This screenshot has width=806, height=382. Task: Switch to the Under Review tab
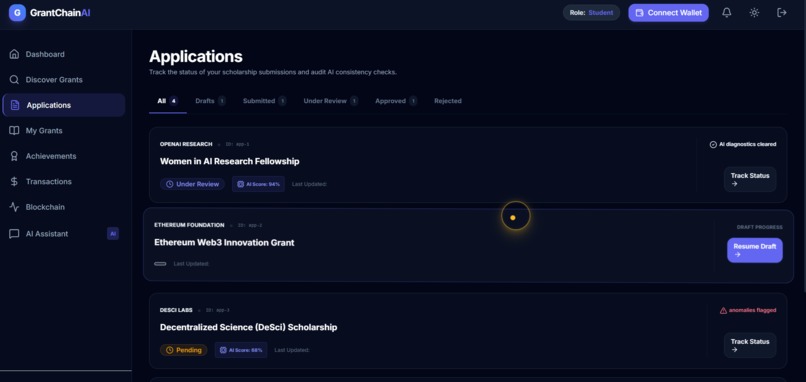pos(331,101)
